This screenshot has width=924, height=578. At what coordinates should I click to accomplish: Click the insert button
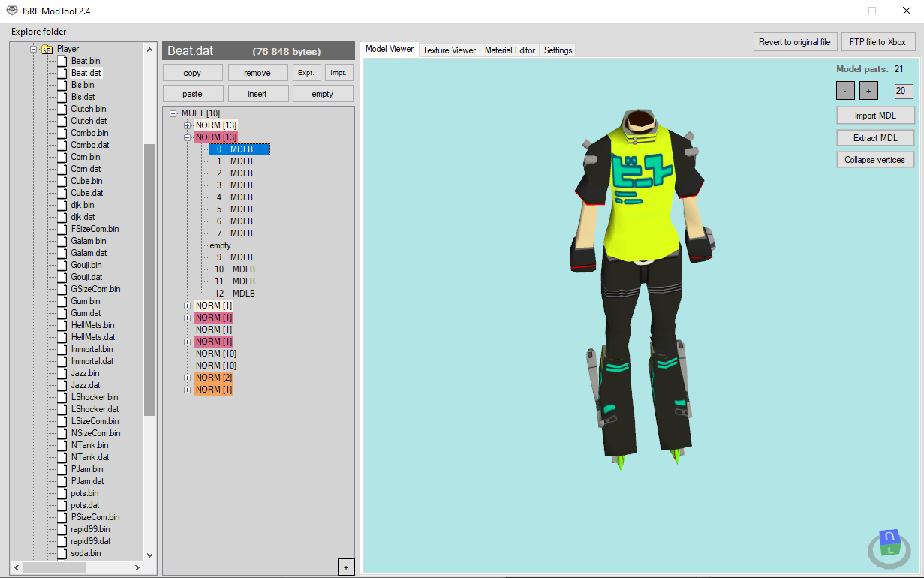tap(257, 94)
